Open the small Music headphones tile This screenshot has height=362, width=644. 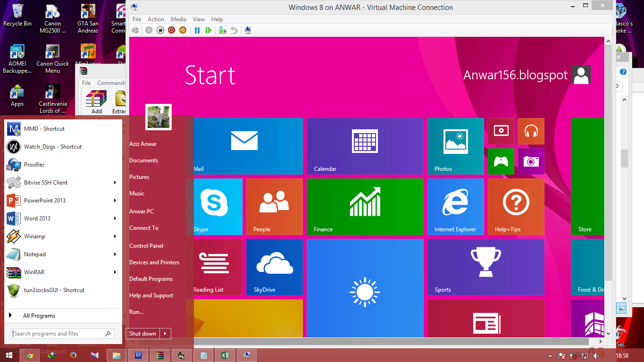(531, 131)
